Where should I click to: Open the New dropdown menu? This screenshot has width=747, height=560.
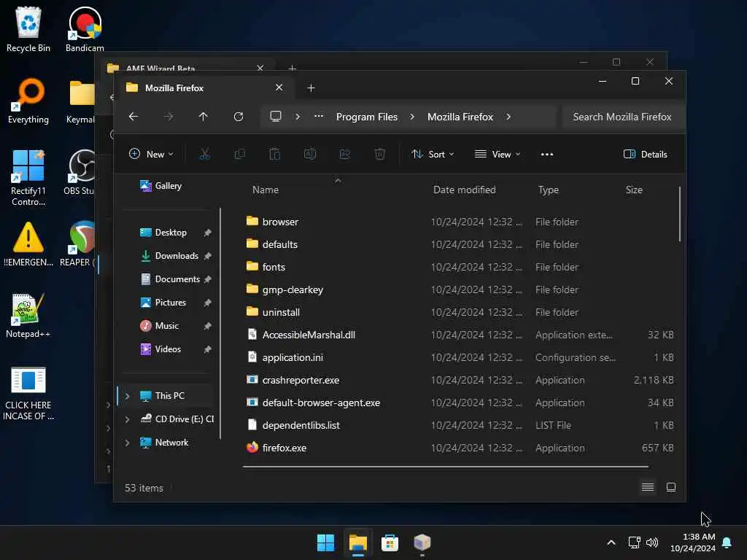[x=151, y=155]
